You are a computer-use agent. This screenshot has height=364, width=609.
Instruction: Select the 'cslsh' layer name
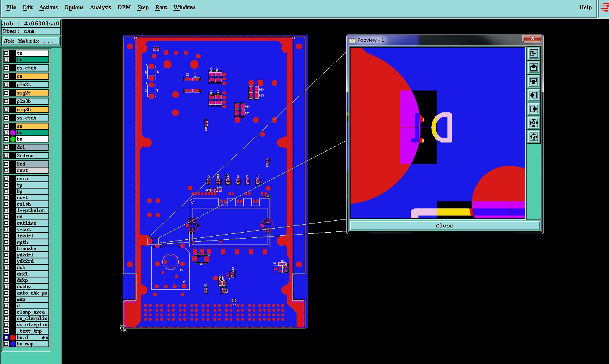32,204
